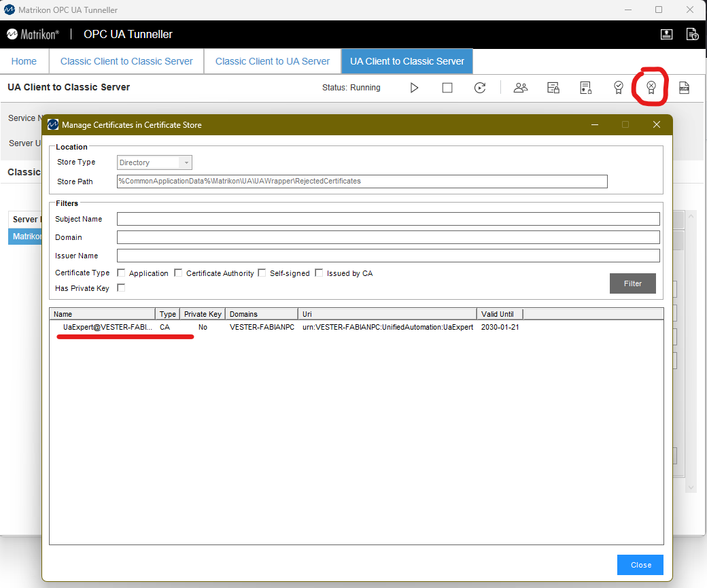The image size is (707, 588).
Task: Sort by the Type column header
Action: tap(168, 314)
